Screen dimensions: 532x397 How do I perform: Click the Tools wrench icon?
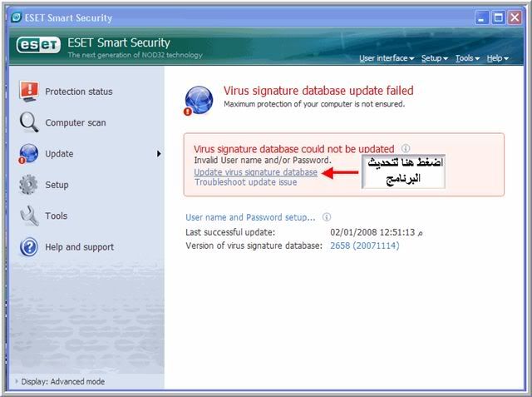pyautogui.click(x=29, y=216)
